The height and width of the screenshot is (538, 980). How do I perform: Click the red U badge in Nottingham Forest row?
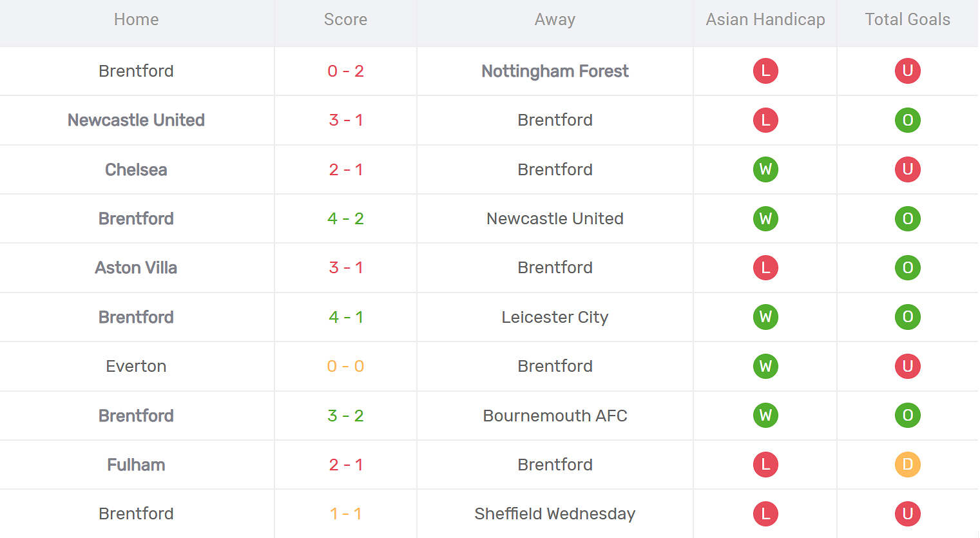coord(907,71)
